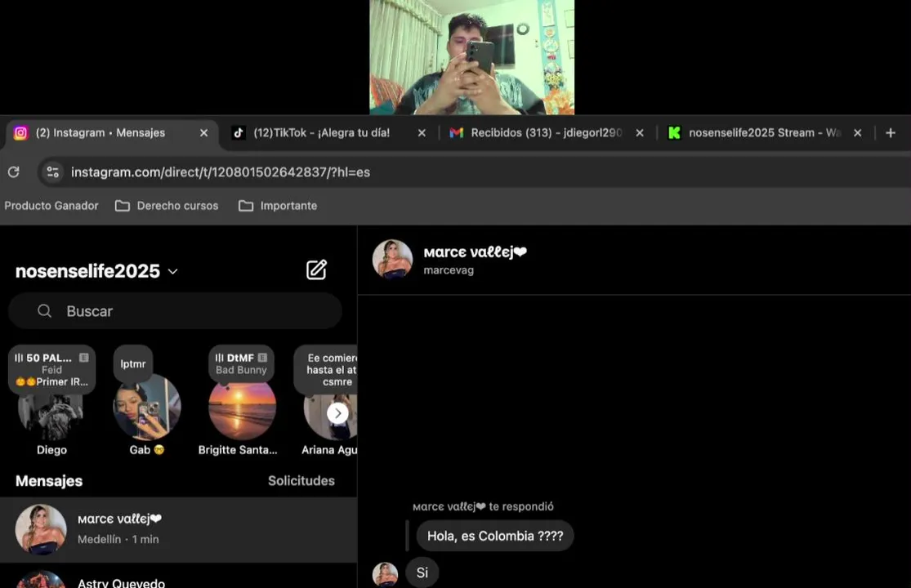Click the search magnifier icon
Image resolution: width=911 pixels, height=588 pixels.
[45, 311]
